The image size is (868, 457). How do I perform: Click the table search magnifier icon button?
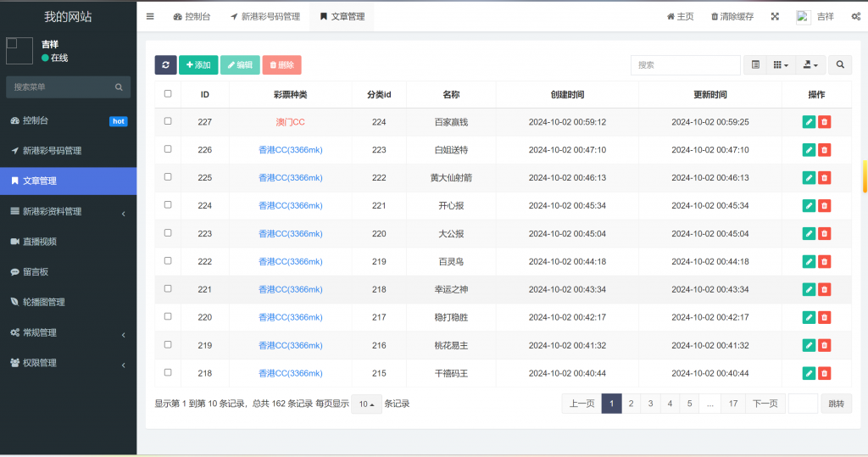click(x=840, y=65)
